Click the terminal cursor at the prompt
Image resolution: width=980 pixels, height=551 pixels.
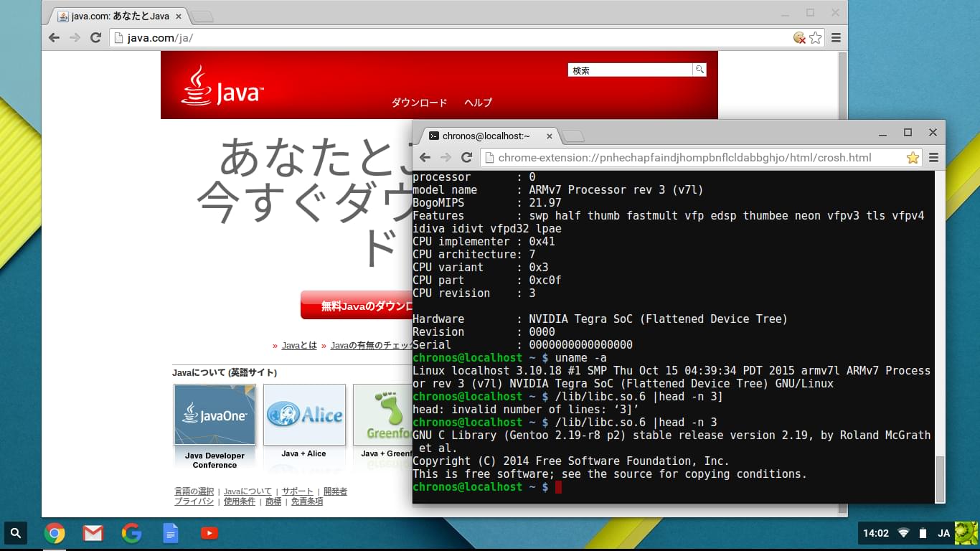pyautogui.click(x=559, y=487)
